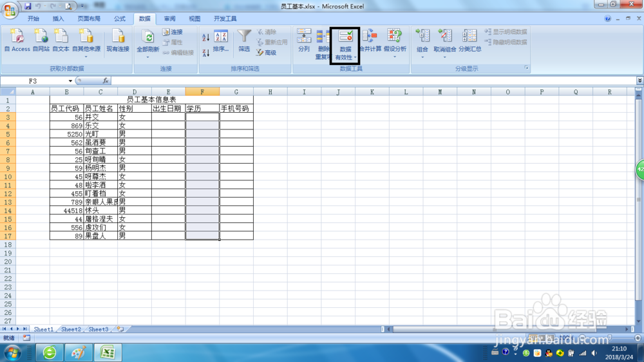This screenshot has height=362, width=644.
Task: Select row 18 header
Action: pyautogui.click(x=8, y=245)
